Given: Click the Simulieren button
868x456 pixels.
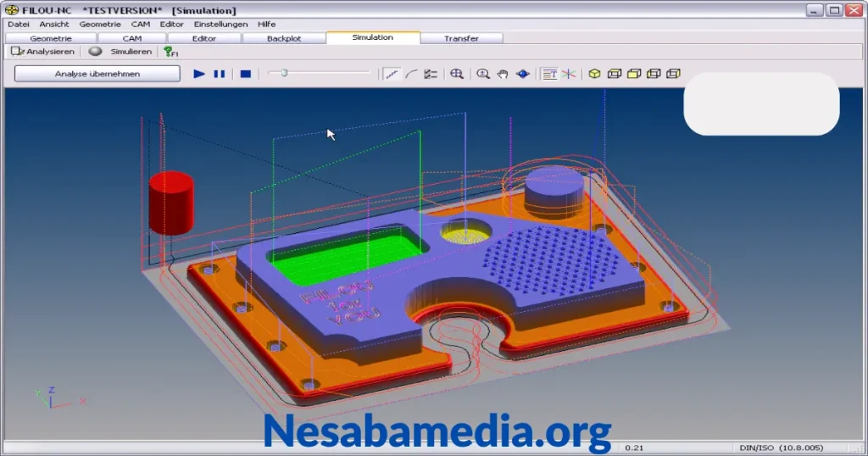Looking at the screenshot, I should pos(120,52).
